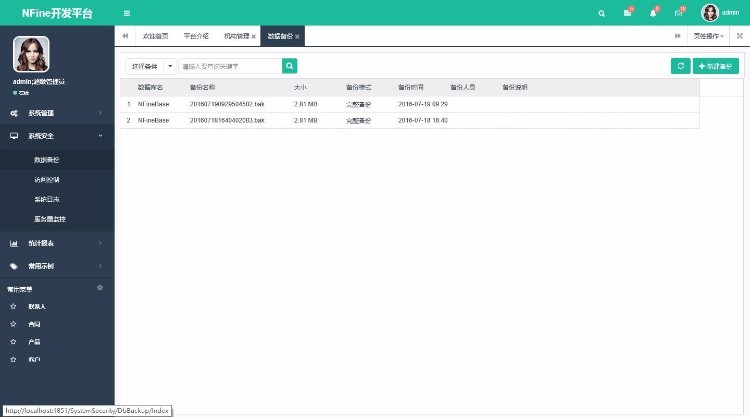The width and height of the screenshot is (750, 417).
Task: Open the 产品 shortcut link
Action: pos(34,342)
